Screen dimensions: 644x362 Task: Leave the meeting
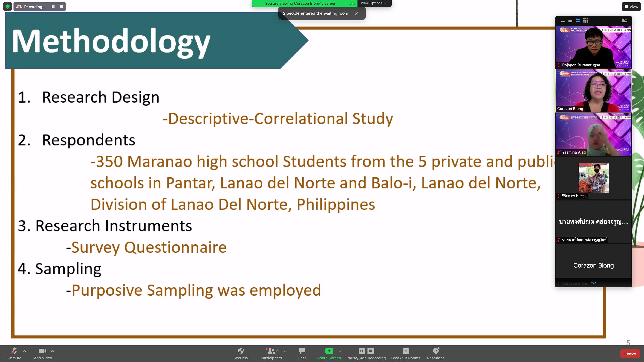(630, 354)
